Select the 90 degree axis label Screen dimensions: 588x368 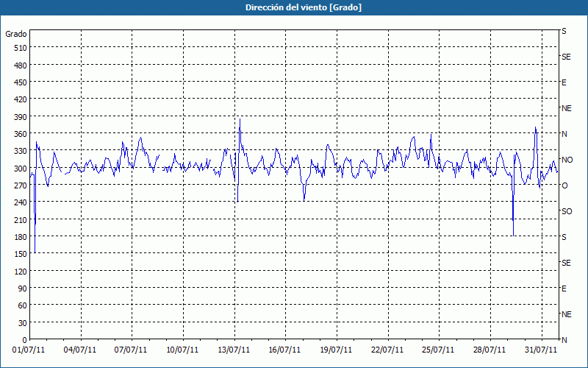(x=23, y=289)
